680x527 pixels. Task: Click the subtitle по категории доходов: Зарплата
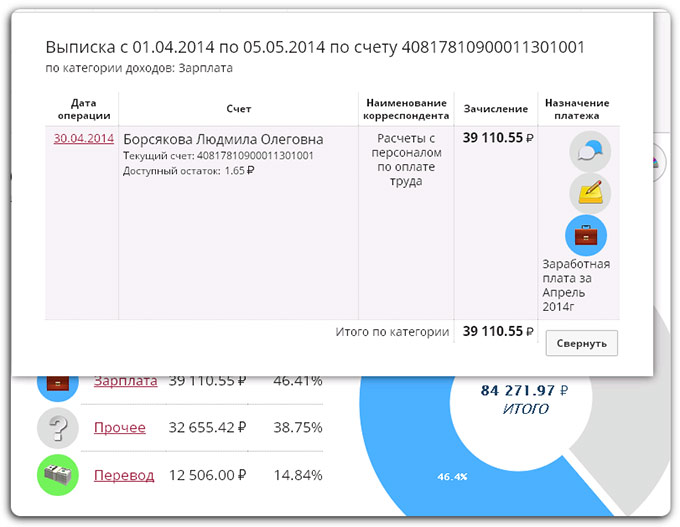pos(139,68)
